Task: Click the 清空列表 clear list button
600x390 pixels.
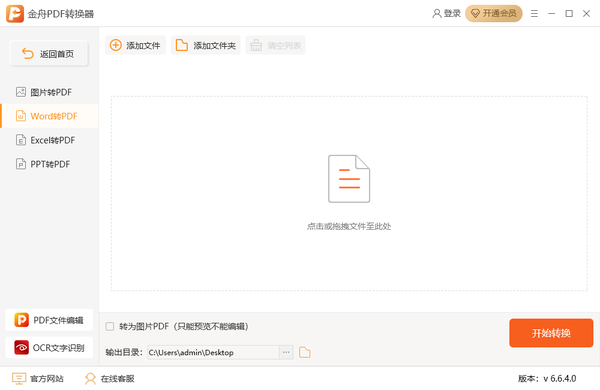Action: coord(276,45)
